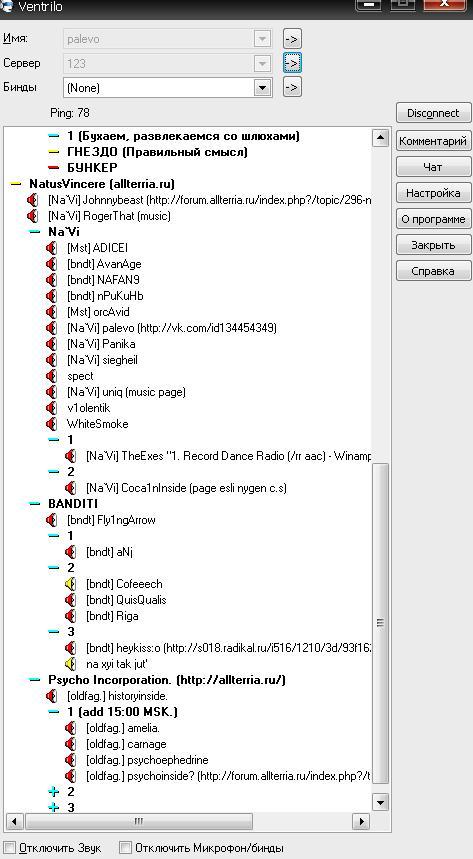Click speaker icon for [oldfag.] amelia.
The width and height of the screenshot is (473, 859).
(70, 728)
